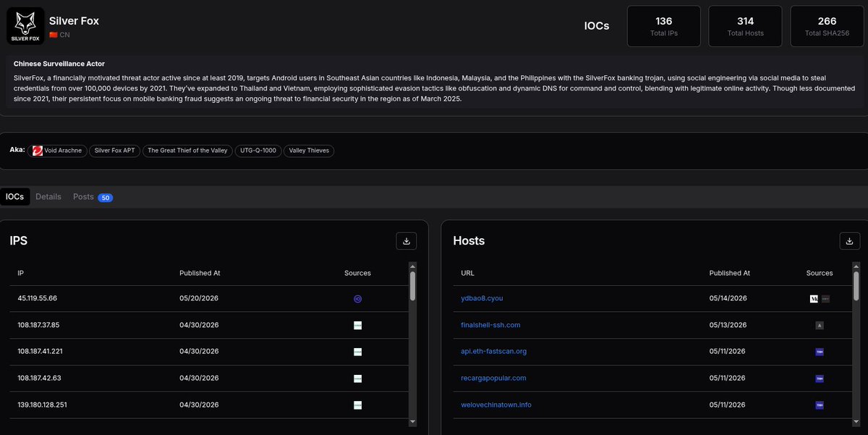
Task: Open source icon for 139.180.128.251
Action: pyautogui.click(x=357, y=405)
